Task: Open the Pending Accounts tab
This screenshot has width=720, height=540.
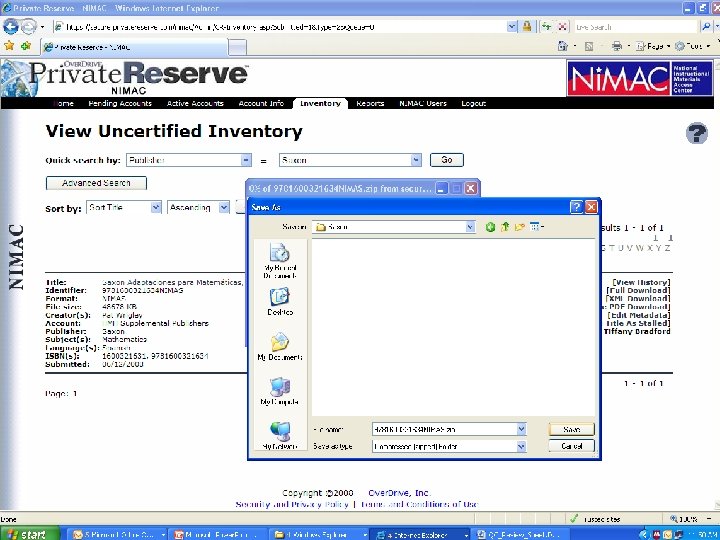Action: tap(119, 103)
